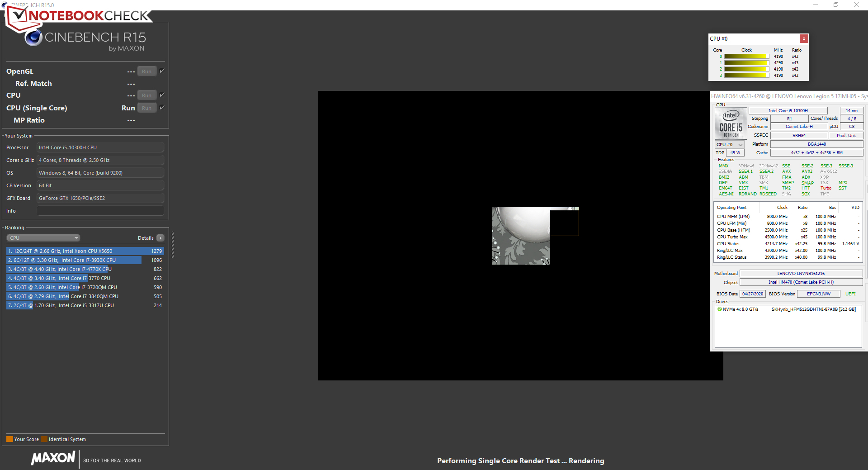Viewport: 868px width, 470px height.
Task: Click the MAXON logo at the bottom
Action: [53, 458]
